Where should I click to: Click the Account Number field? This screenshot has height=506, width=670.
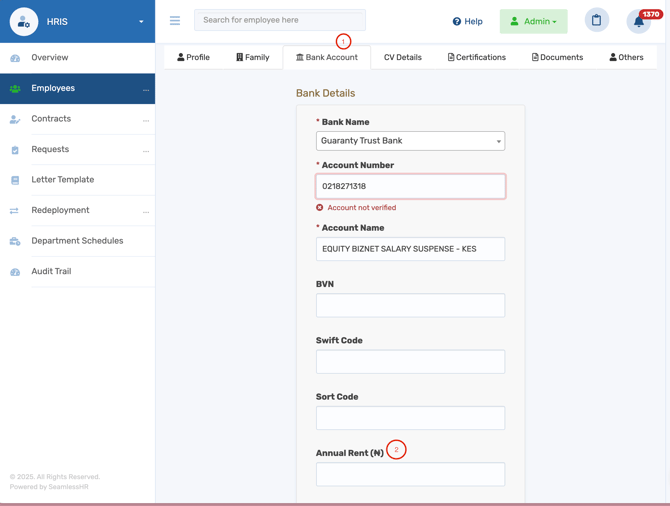pos(410,186)
